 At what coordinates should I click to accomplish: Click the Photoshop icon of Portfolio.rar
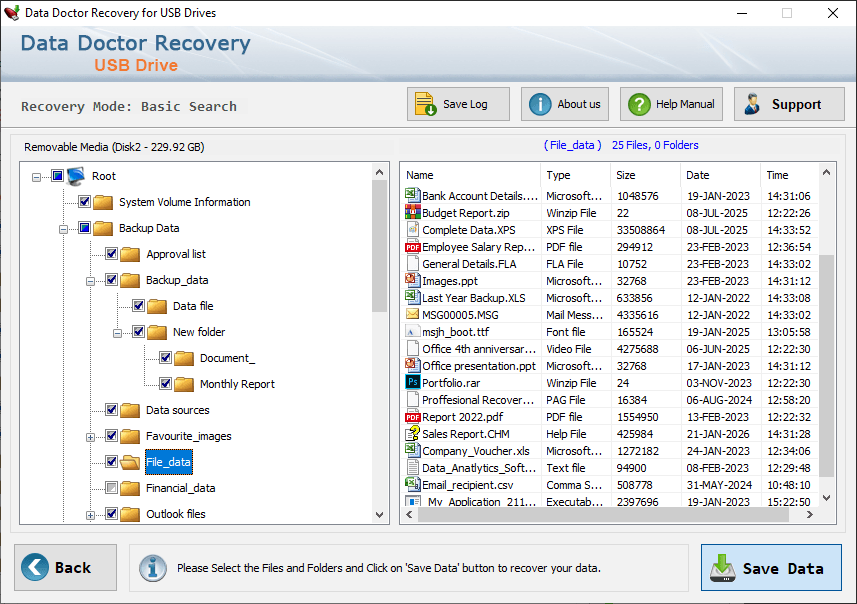412,382
